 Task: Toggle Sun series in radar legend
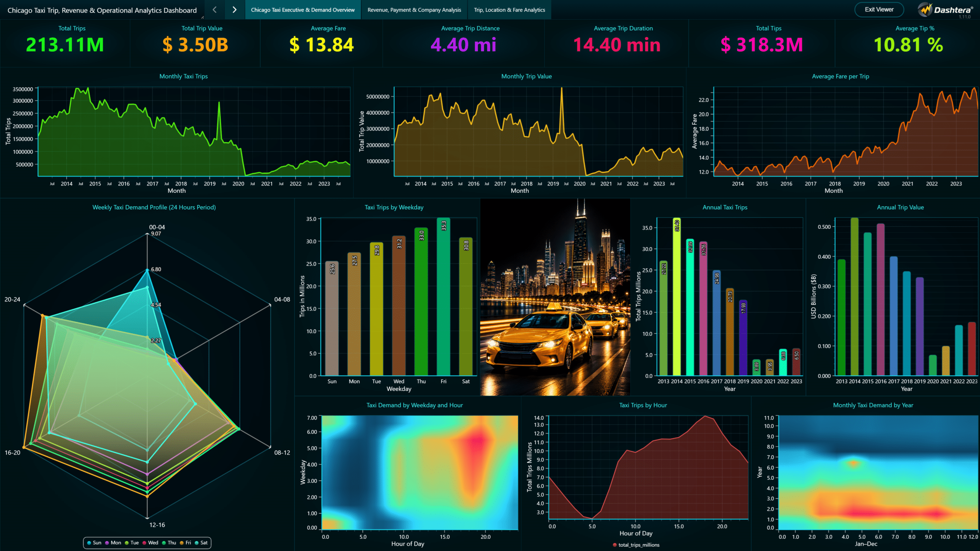[x=94, y=543]
